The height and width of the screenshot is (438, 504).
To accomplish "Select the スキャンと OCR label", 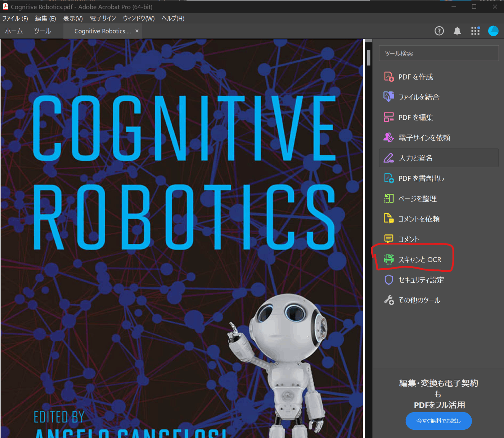I will click(420, 260).
